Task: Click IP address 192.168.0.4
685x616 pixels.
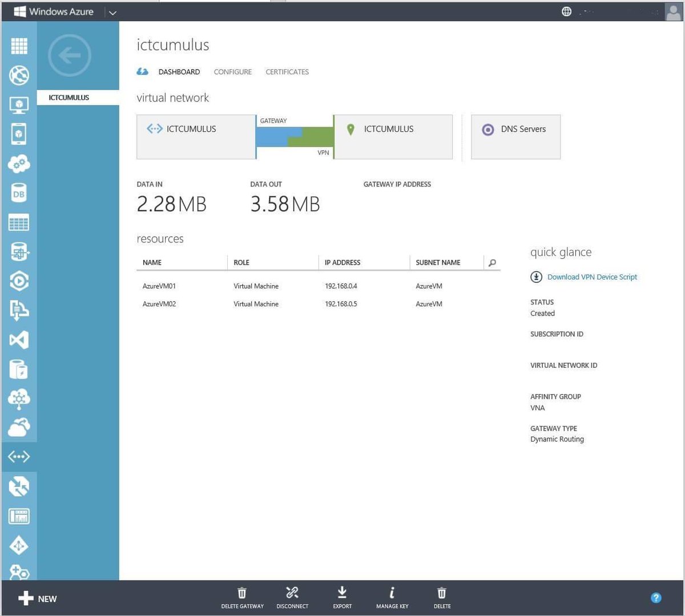Action: pos(341,286)
